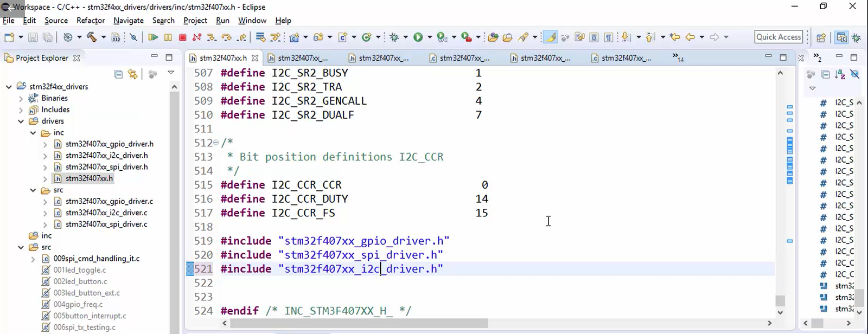
Task: Expand stm32f407xx_gpio_driver.h tree node
Action: tap(45, 144)
